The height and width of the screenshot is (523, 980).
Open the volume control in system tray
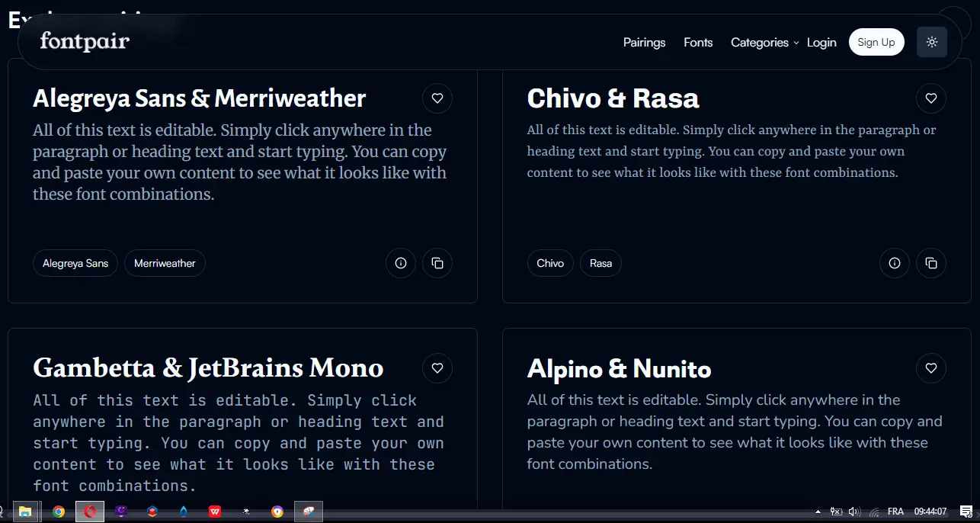click(x=854, y=512)
